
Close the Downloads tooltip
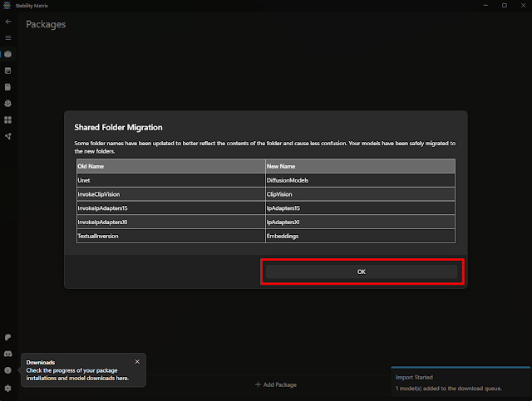tap(137, 362)
